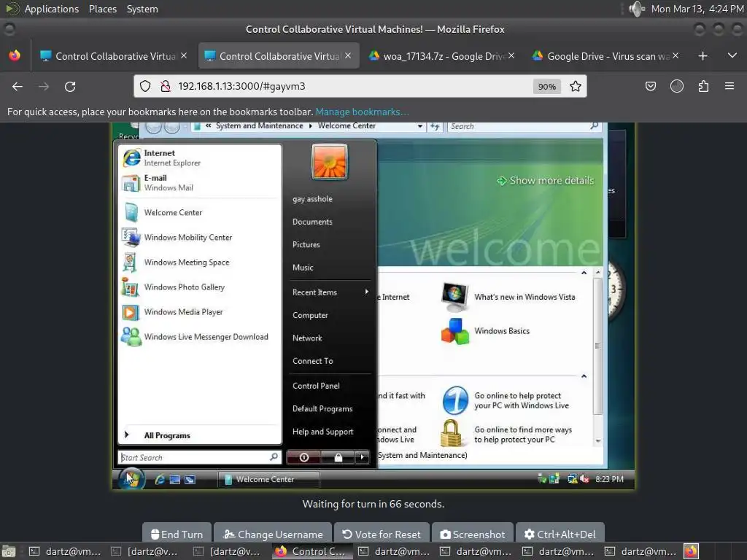Open Go online to help protect PC
The image size is (747, 560).
click(x=506, y=400)
